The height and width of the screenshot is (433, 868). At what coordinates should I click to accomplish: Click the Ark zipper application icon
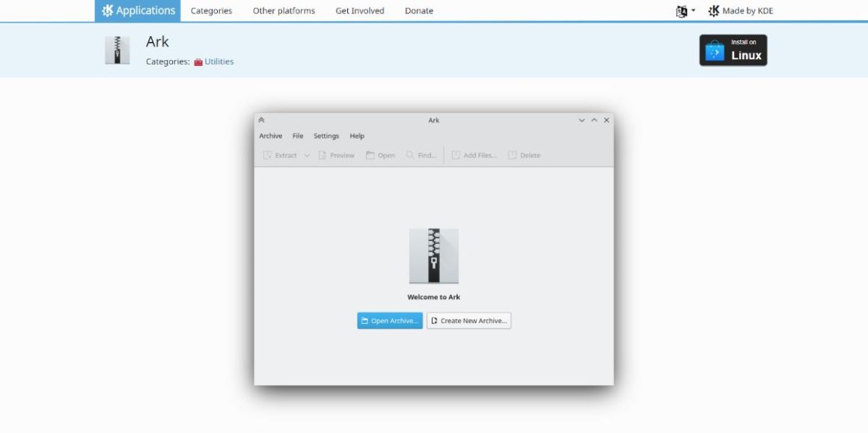pyautogui.click(x=117, y=49)
